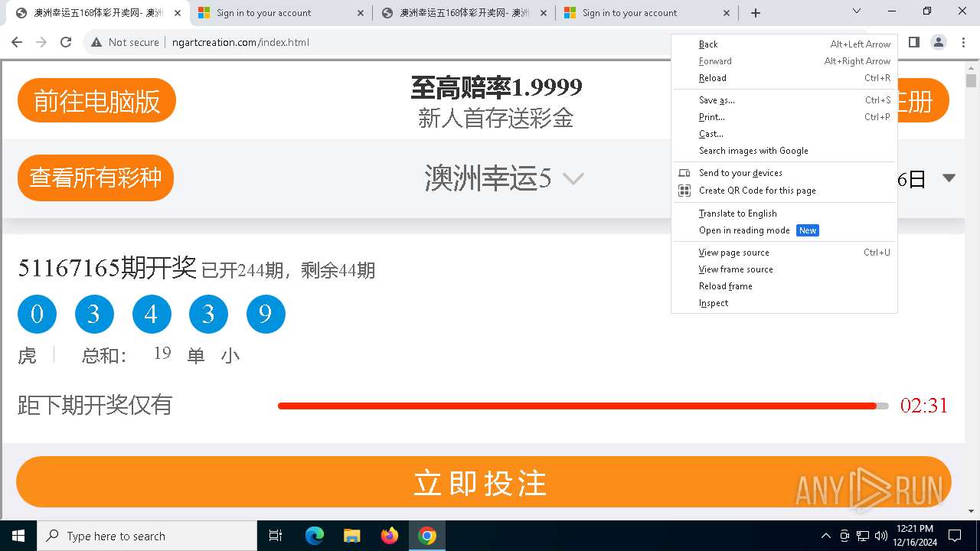Choose Cast... in the context menu
Screen dimensions: 980x551
784,134
